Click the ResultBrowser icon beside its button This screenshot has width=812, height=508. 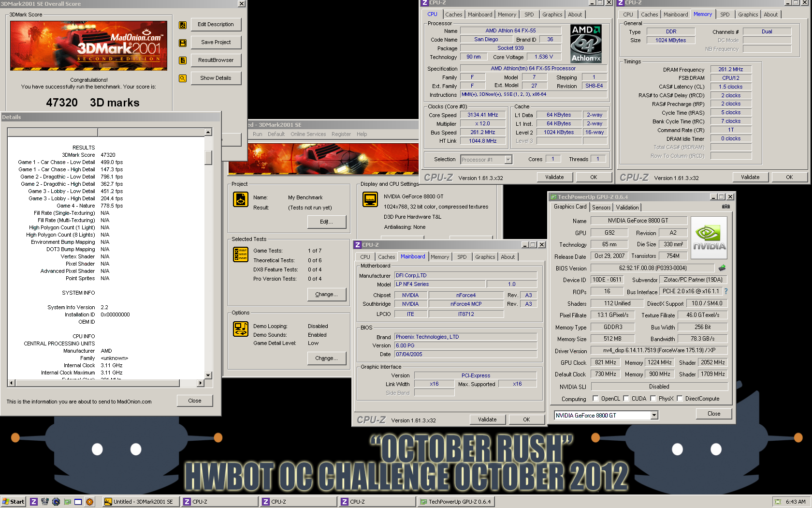point(183,60)
